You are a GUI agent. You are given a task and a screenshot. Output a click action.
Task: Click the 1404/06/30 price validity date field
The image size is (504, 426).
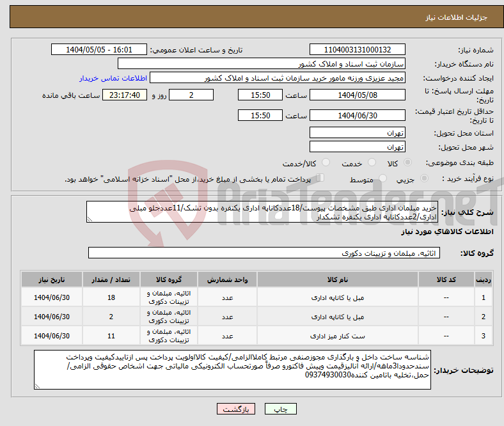(357, 115)
